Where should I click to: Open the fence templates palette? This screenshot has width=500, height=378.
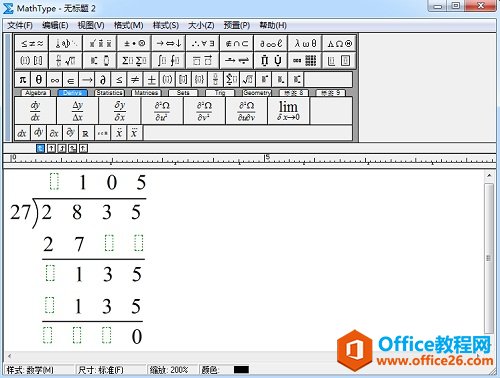pos(32,60)
